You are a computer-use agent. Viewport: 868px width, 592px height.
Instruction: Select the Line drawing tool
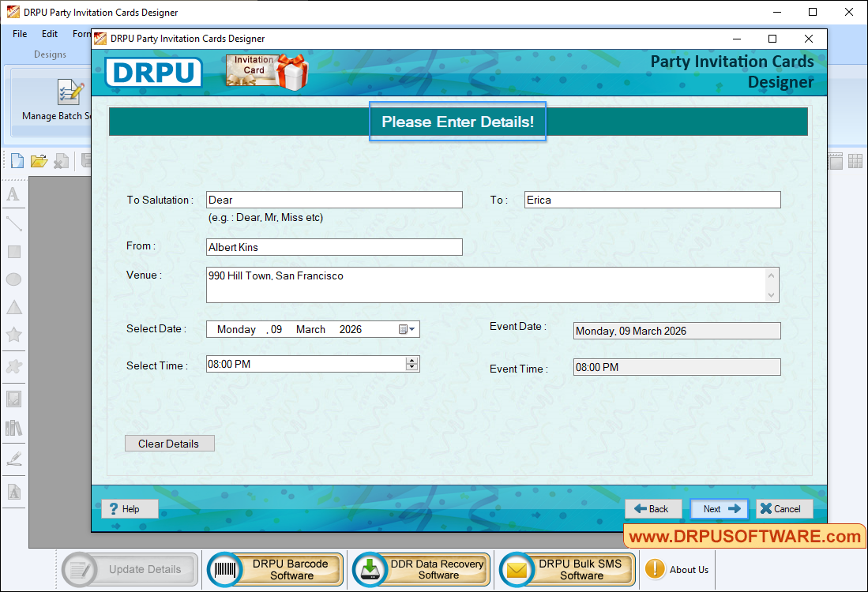(13, 223)
